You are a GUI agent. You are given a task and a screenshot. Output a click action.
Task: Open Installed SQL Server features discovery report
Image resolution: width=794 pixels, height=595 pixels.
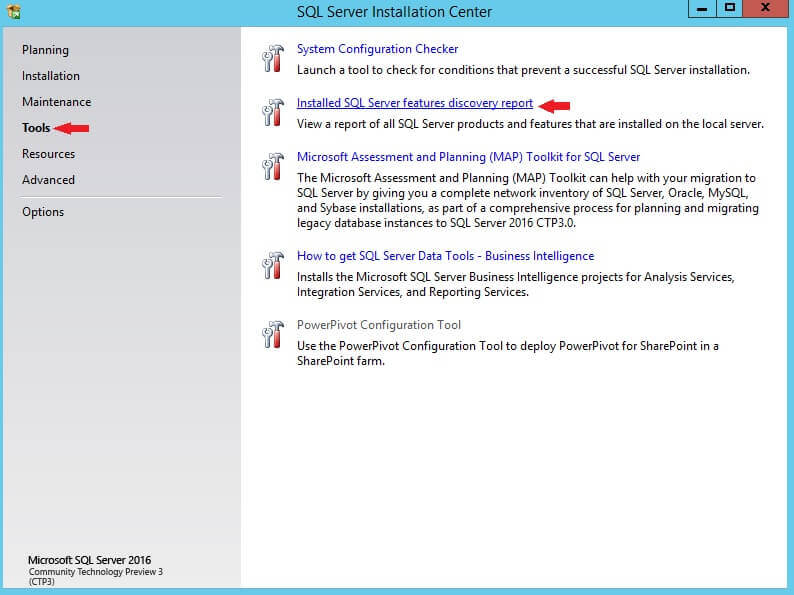415,103
